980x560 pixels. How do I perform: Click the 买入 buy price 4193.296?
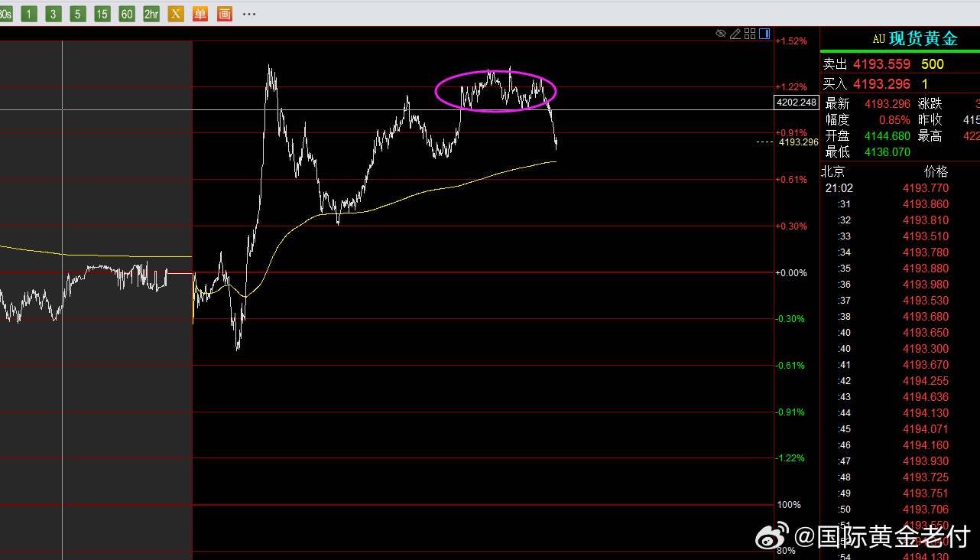click(882, 84)
